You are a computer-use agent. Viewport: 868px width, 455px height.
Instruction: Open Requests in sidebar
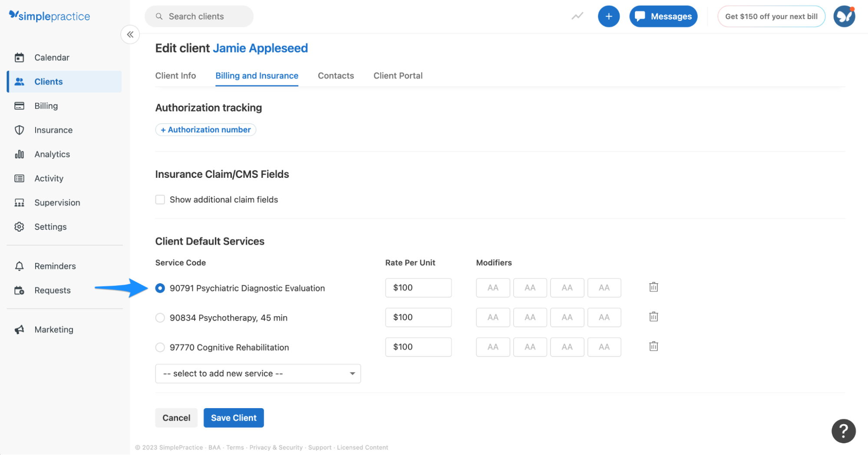point(64,290)
